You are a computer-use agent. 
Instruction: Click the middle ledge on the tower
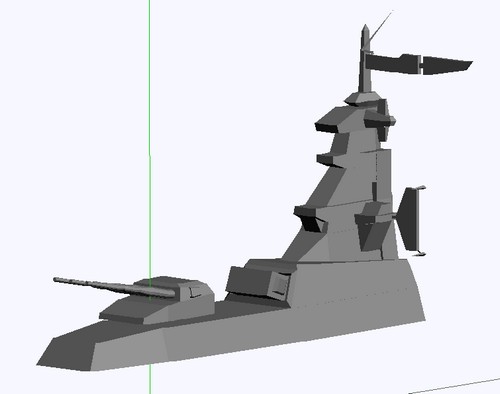[x=330, y=159]
